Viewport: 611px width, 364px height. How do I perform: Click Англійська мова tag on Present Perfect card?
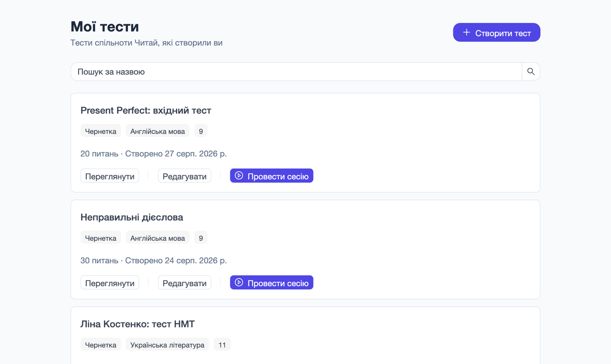[158, 131]
